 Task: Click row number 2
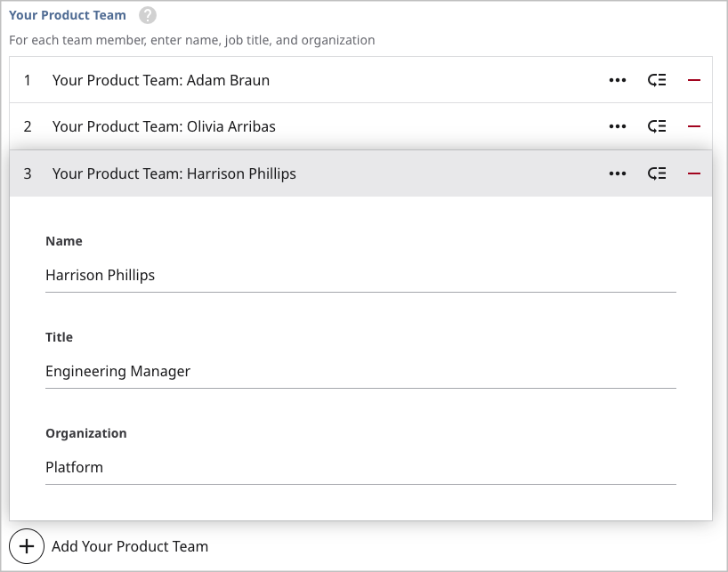pos(28,126)
